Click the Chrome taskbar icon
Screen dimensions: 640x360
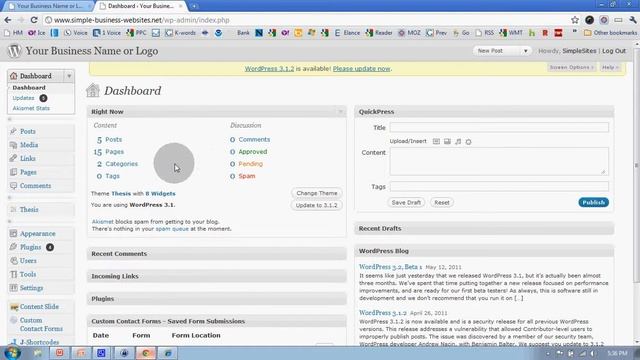click(x=146, y=353)
